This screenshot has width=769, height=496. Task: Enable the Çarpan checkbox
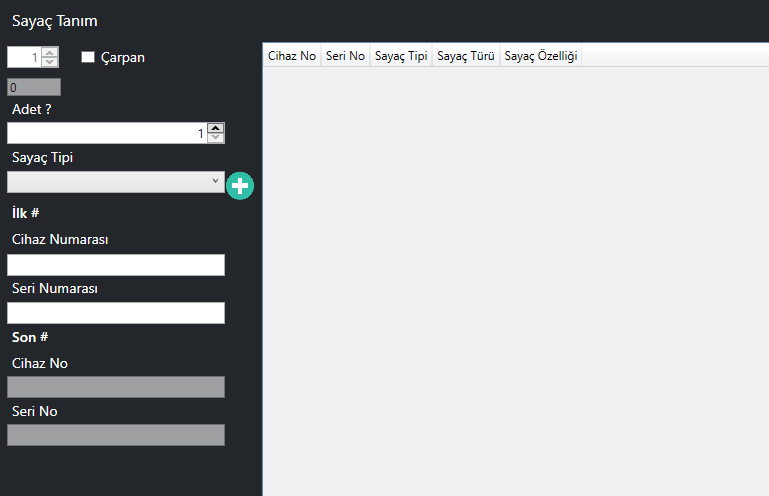coord(88,57)
